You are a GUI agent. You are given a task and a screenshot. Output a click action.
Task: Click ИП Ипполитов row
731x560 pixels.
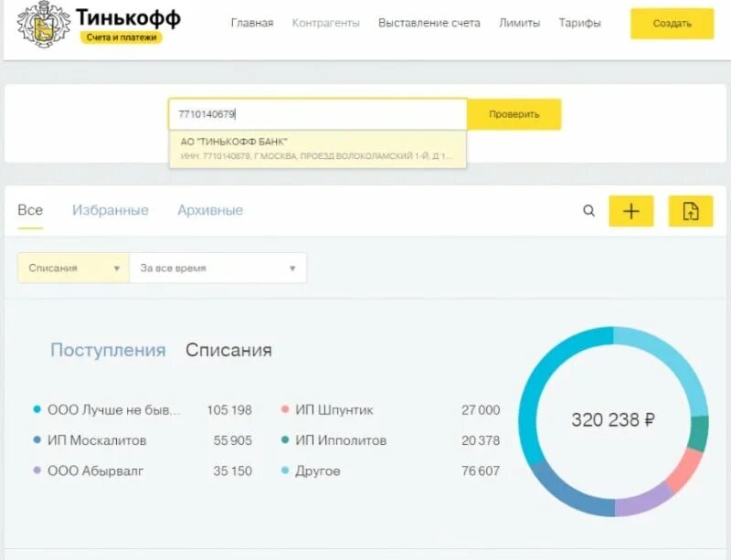(391, 440)
